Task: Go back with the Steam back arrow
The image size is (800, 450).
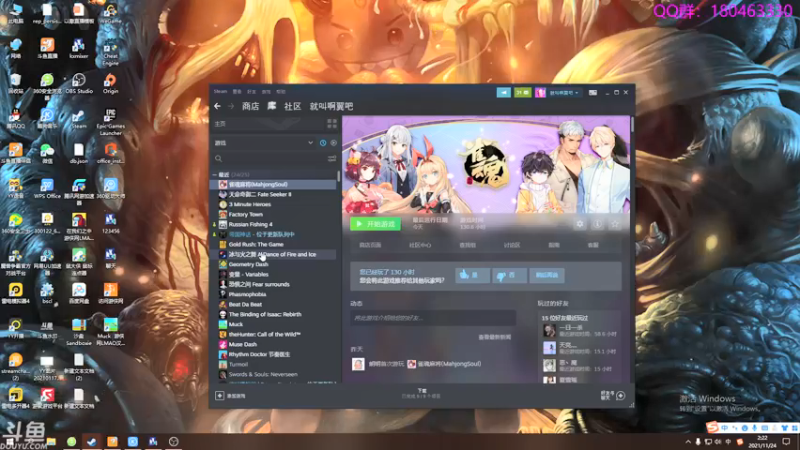Action: (x=218, y=106)
